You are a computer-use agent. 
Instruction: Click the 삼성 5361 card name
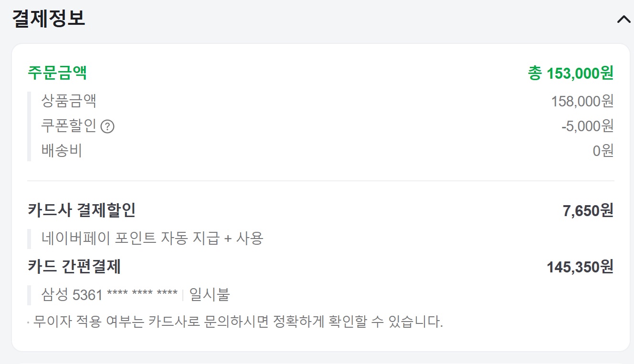click(72, 295)
